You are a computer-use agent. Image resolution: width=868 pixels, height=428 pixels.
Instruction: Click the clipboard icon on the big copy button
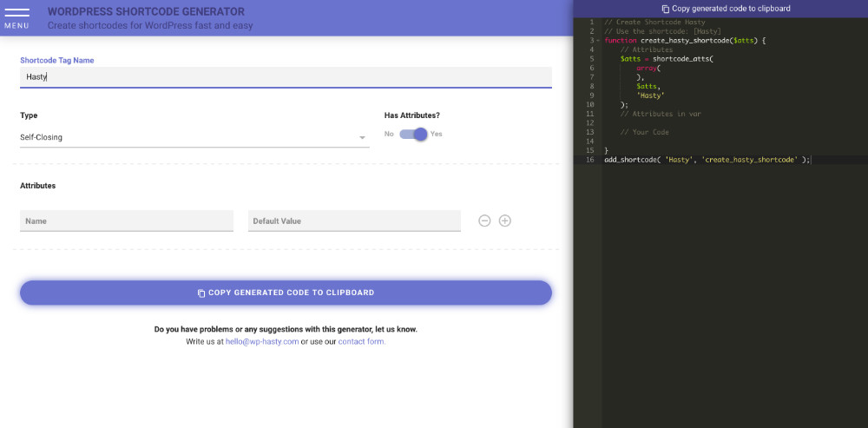[x=201, y=293]
